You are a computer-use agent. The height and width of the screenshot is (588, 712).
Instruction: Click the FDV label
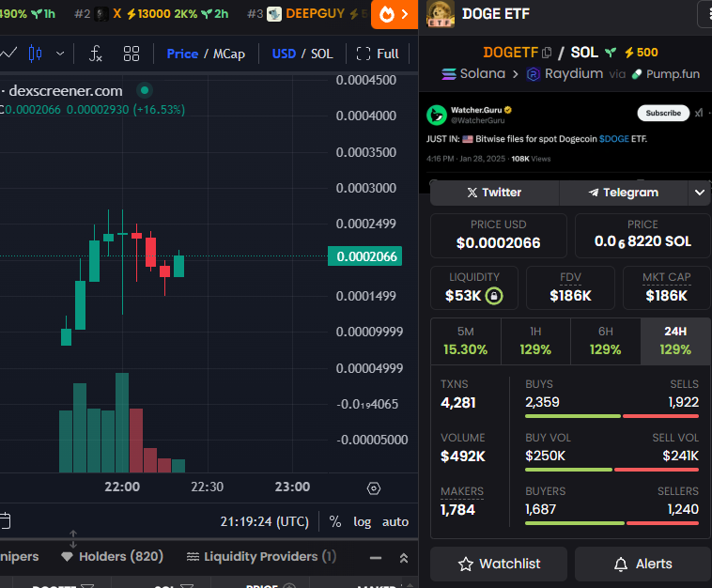coord(570,277)
